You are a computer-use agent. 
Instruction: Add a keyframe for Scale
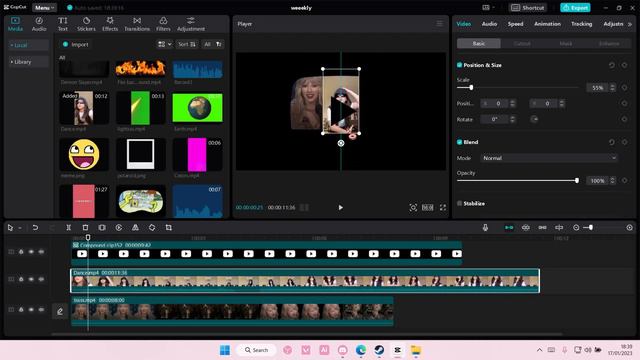point(624,87)
